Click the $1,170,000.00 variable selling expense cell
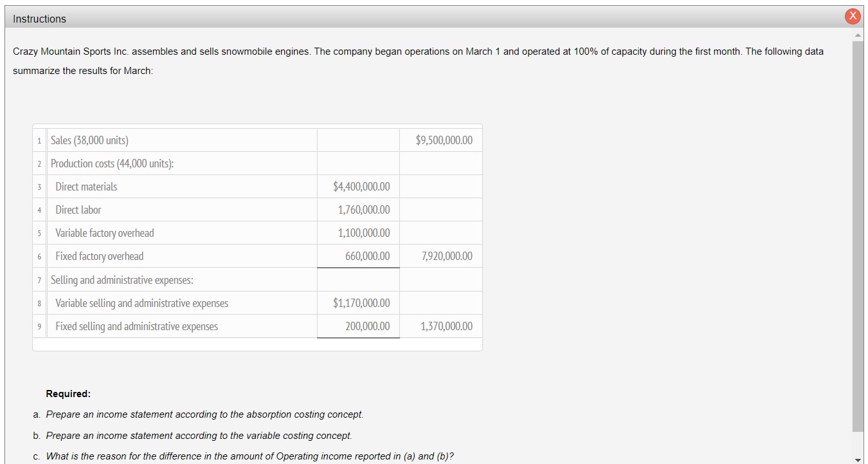 click(x=358, y=302)
